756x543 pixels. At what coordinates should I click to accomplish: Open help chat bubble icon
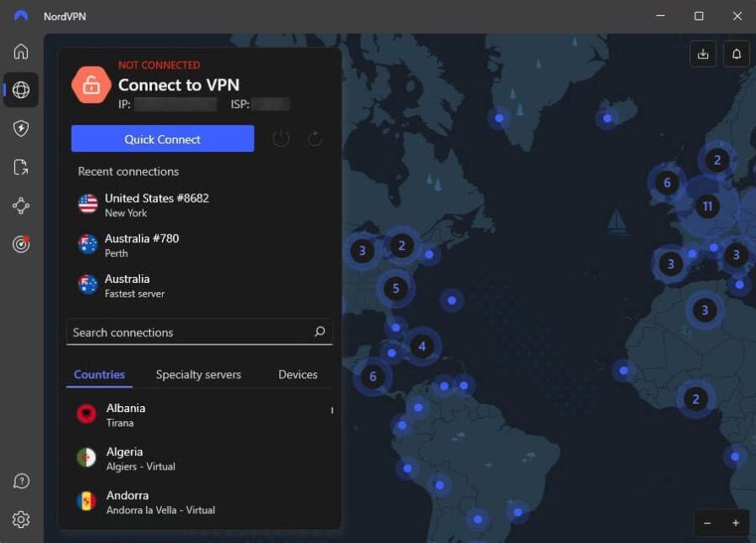pos(21,481)
